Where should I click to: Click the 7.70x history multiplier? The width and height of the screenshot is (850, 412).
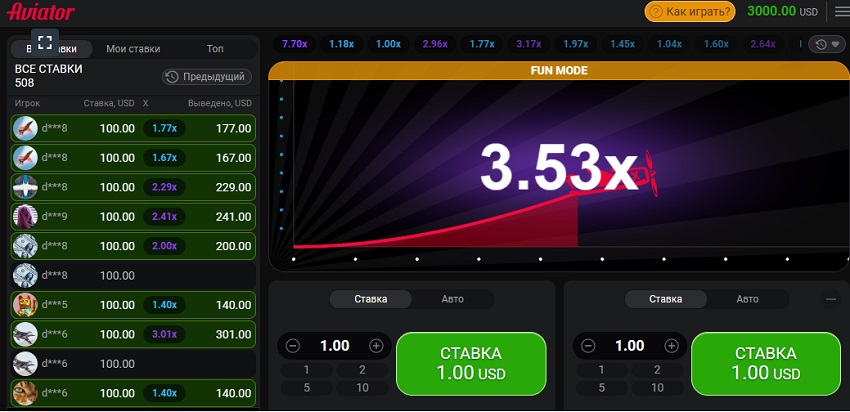(x=295, y=44)
